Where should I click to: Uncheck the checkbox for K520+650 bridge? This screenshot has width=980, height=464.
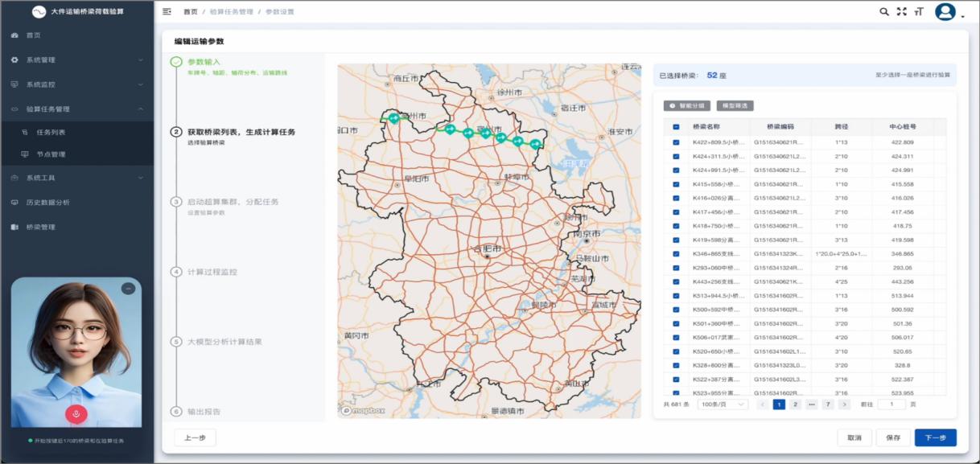[676, 351]
